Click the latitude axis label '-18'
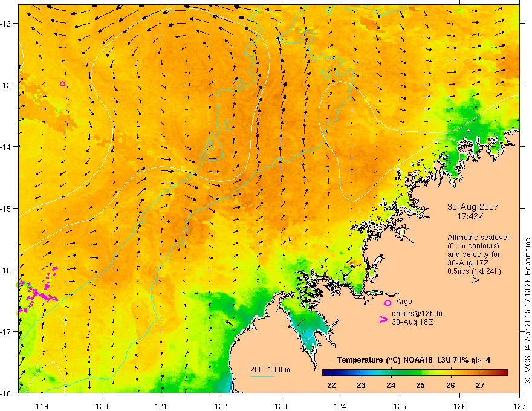Viewport: 532px width, 411px height. [6, 393]
